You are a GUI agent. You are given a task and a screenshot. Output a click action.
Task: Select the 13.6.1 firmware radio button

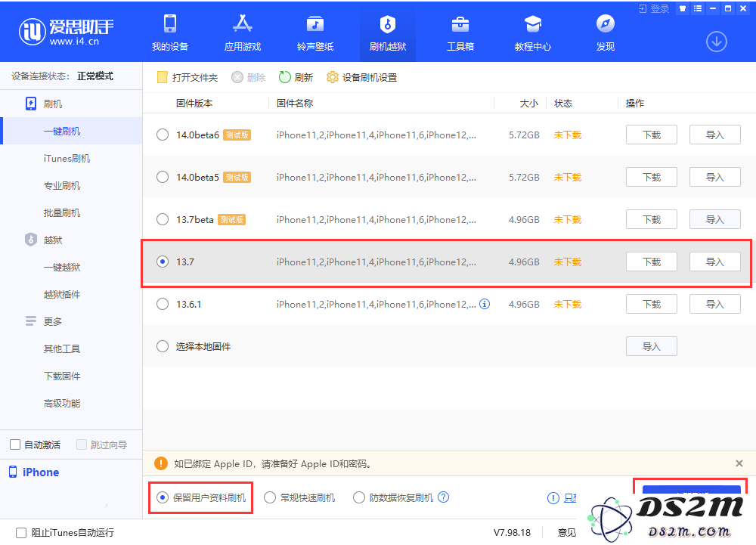(163, 304)
